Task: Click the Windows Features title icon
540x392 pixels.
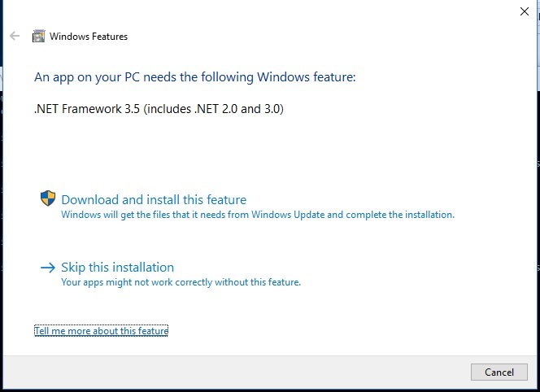Action: click(38, 36)
